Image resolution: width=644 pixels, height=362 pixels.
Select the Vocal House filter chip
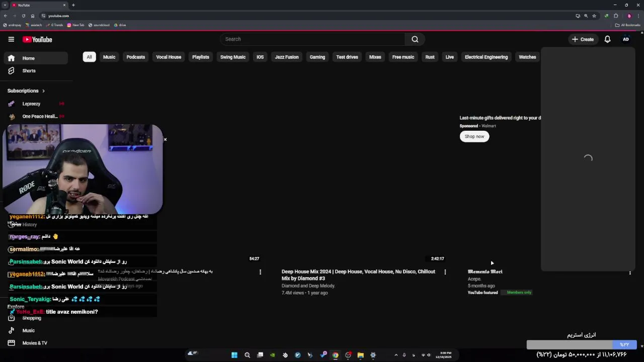(x=169, y=57)
